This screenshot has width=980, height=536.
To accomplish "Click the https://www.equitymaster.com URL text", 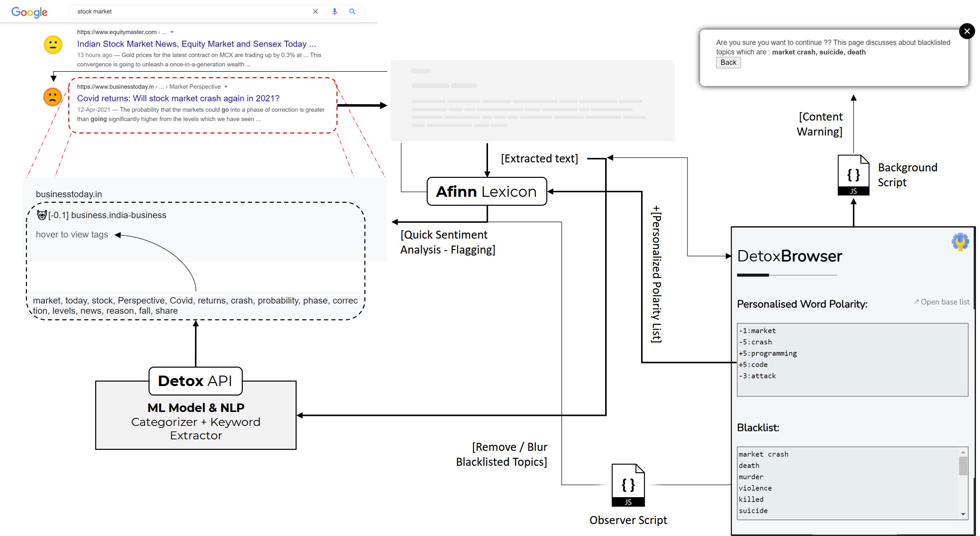I will 117,32.
